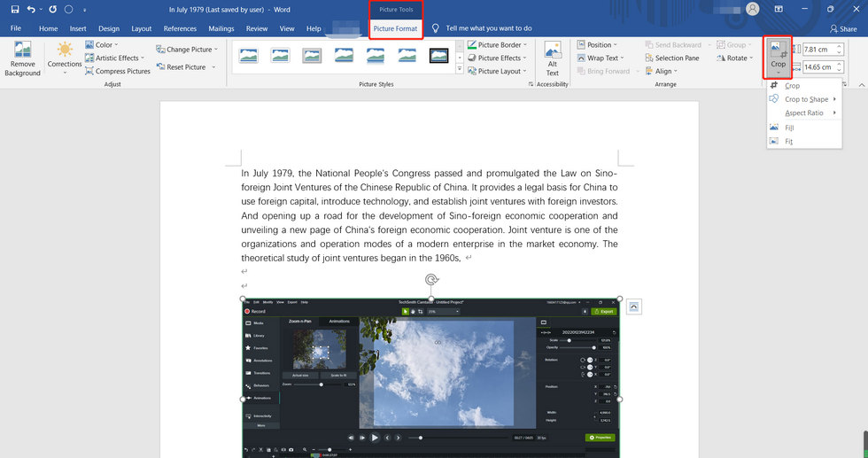Click the Remove Background icon

coord(22,58)
